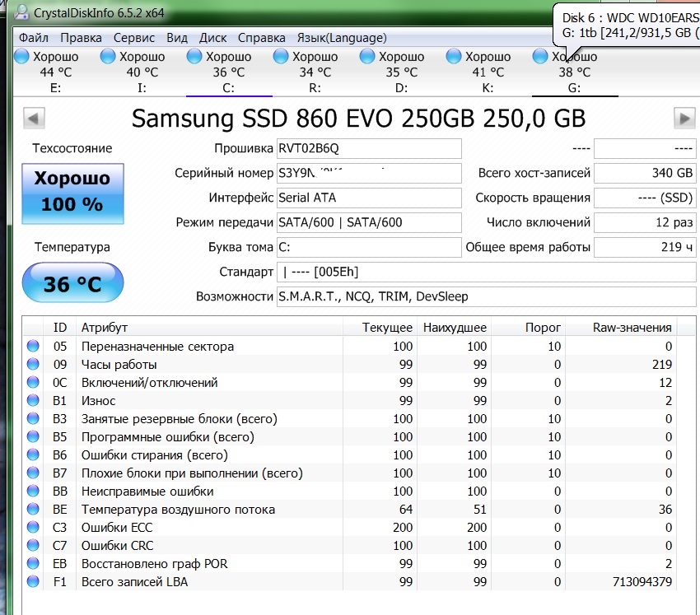Open the Правка menu
The height and width of the screenshot is (615, 700).
coord(81,38)
